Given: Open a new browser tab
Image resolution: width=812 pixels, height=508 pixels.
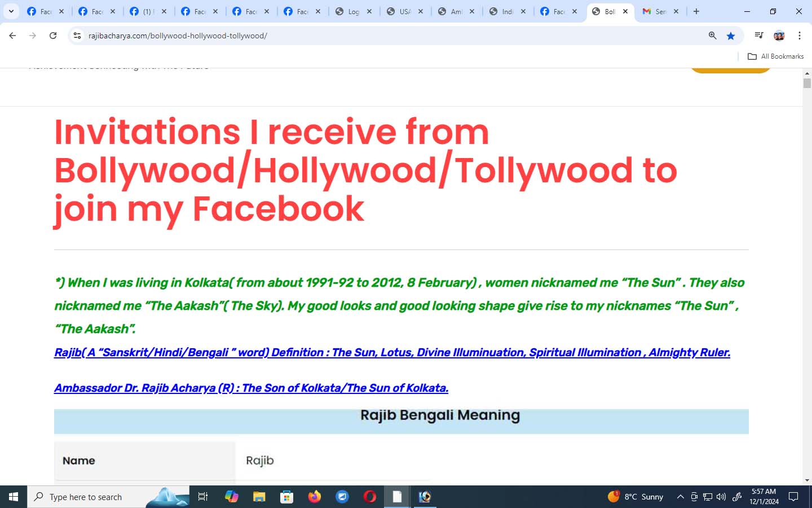Looking at the screenshot, I should coord(696,11).
